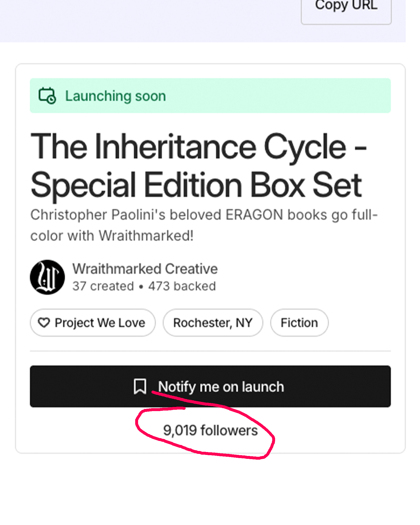Click the word ERAGON in the description
Image resolution: width=420 pixels, height=525 pixels.
coord(254,215)
